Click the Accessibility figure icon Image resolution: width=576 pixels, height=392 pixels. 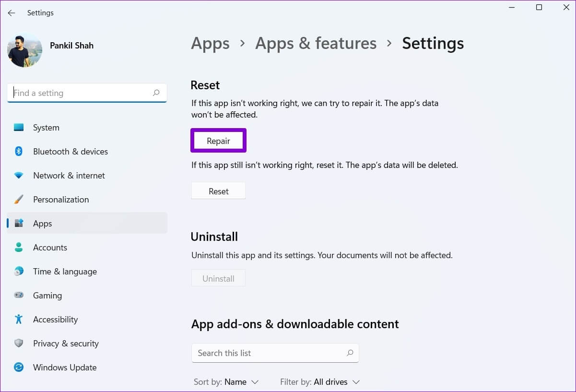[x=19, y=320]
